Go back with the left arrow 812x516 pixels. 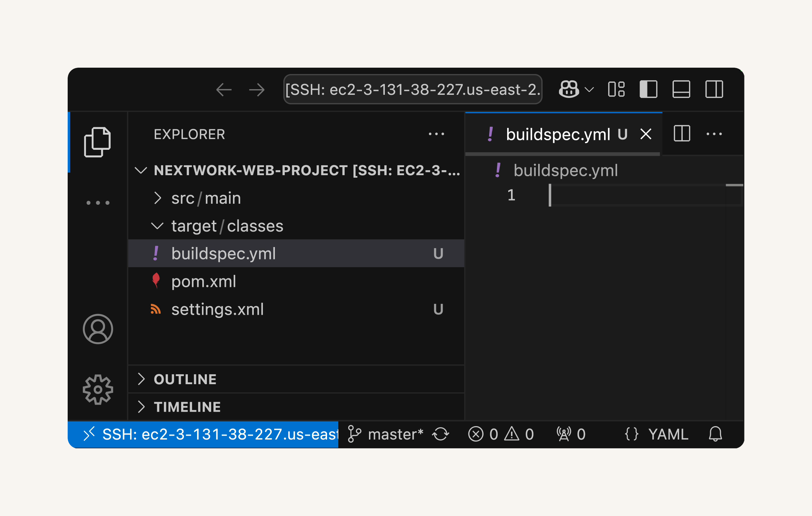tap(224, 90)
